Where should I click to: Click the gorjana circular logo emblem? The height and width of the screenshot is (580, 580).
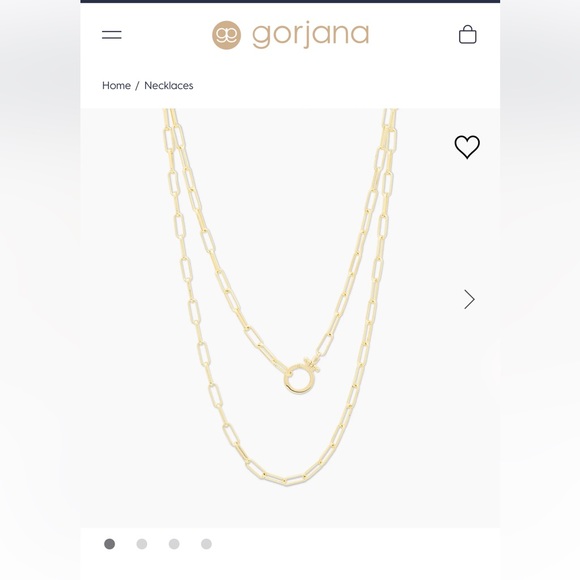[x=226, y=35]
